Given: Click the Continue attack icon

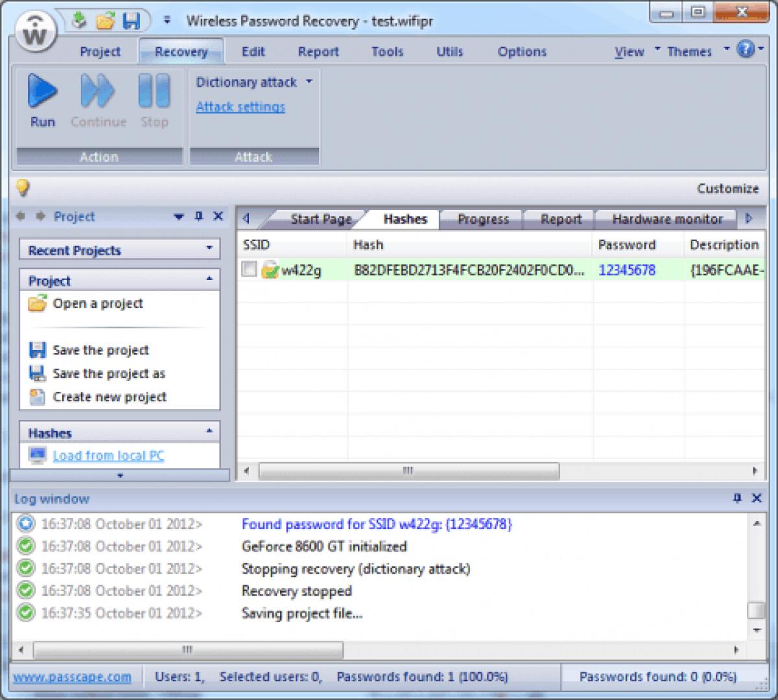Looking at the screenshot, I should pos(97,97).
